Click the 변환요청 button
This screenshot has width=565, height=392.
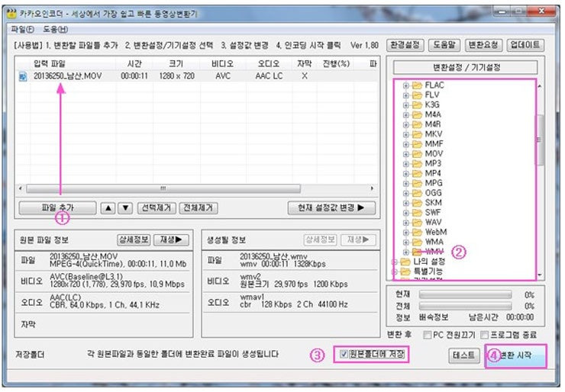pyautogui.click(x=483, y=45)
